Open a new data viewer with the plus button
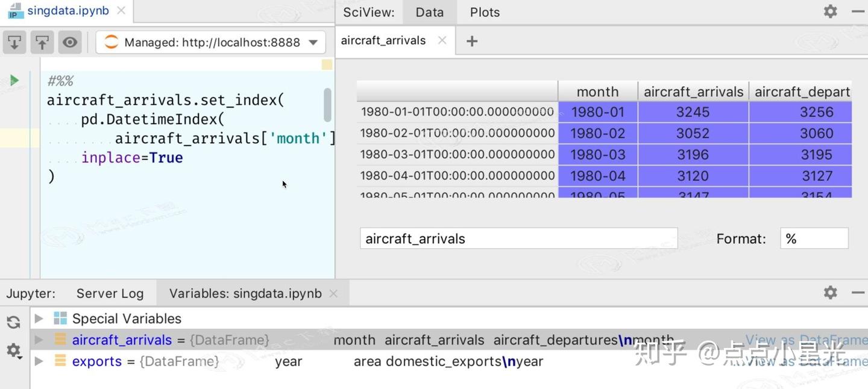Viewport: 868px width, 389px height. (x=471, y=40)
